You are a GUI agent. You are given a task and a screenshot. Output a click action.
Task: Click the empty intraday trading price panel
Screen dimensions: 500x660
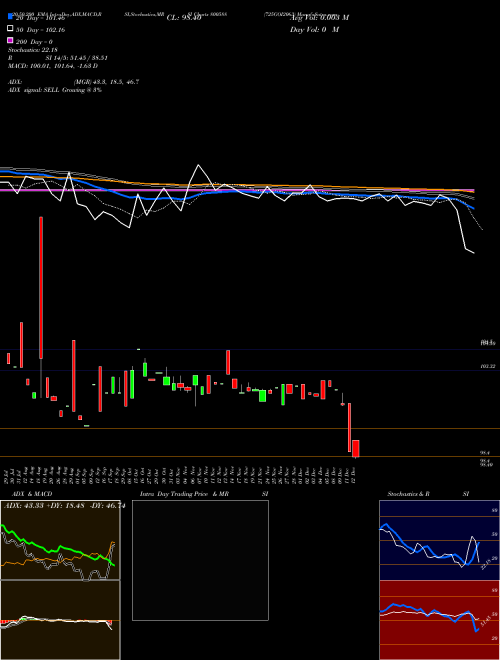click(x=200, y=560)
